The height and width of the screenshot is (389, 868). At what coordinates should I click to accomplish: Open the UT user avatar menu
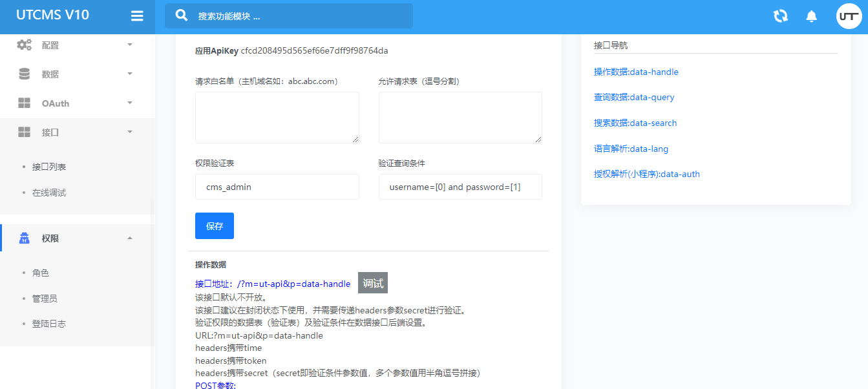coord(849,16)
